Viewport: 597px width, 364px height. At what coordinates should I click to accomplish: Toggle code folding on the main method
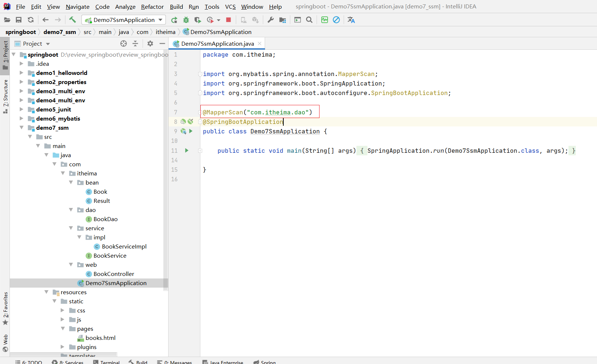(x=200, y=151)
